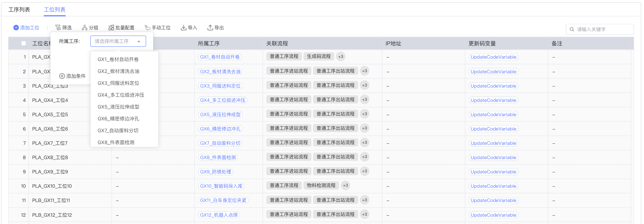Expand the +3 flows badge in row 1
The height and width of the screenshot is (224, 644).
coord(341,57)
